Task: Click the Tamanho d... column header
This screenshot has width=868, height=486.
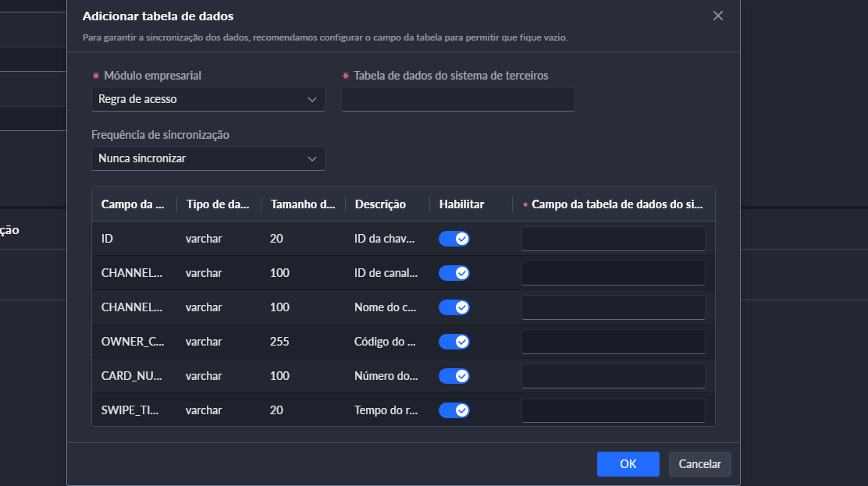Action: [x=303, y=204]
